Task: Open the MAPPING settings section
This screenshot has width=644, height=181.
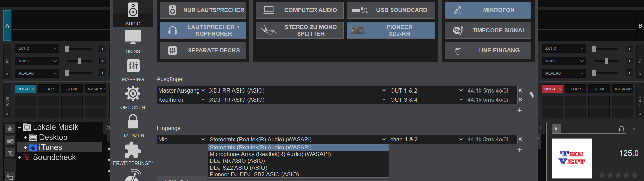Action: 133,70
